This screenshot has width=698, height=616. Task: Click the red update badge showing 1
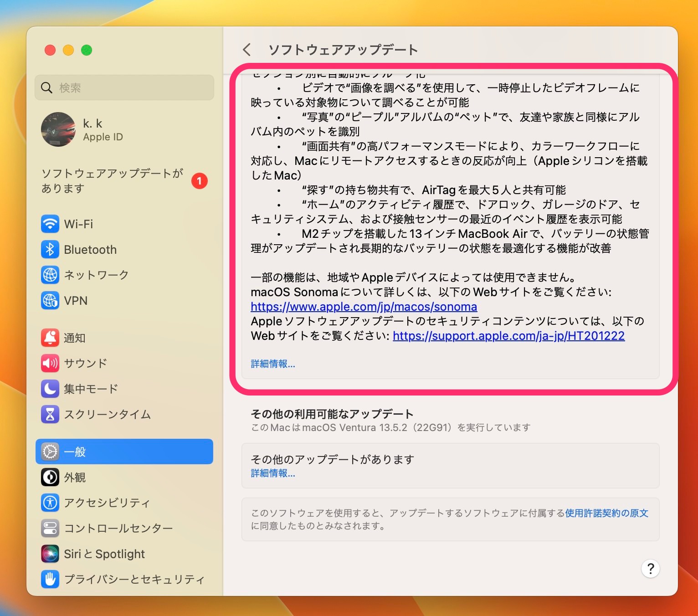pos(199,181)
